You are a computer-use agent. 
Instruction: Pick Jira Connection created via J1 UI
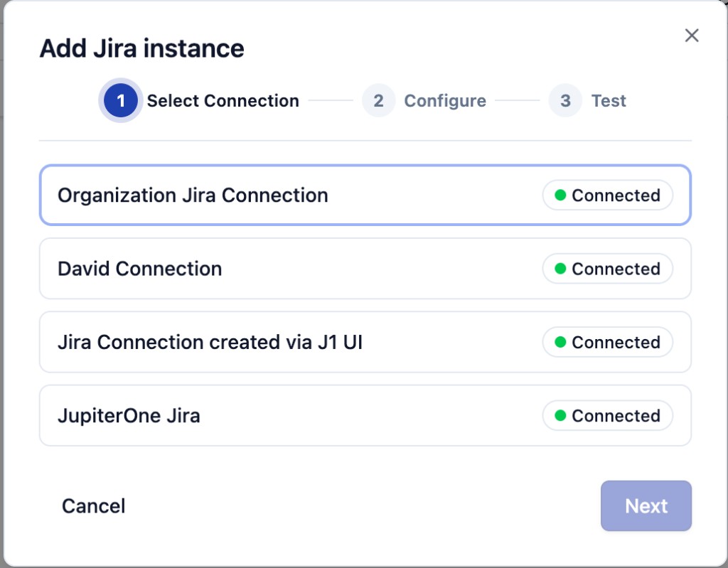click(365, 342)
